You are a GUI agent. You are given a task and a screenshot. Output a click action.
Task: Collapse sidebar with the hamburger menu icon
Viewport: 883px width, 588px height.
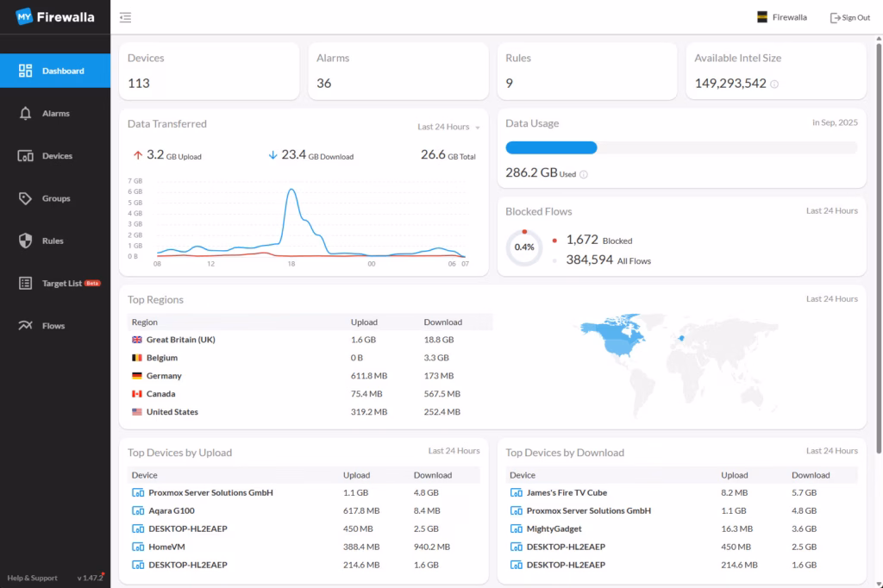(x=126, y=17)
